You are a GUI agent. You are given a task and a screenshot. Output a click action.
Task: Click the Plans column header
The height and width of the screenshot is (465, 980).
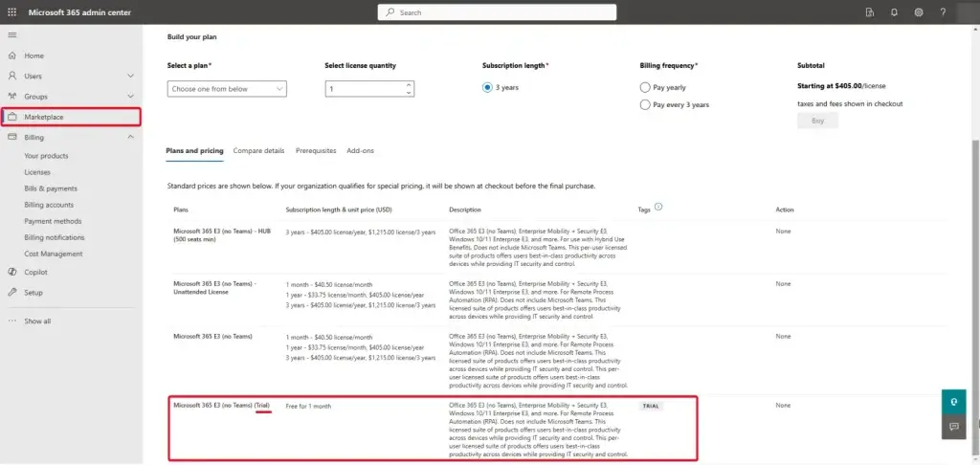pyautogui.click(x=181, y=210)
